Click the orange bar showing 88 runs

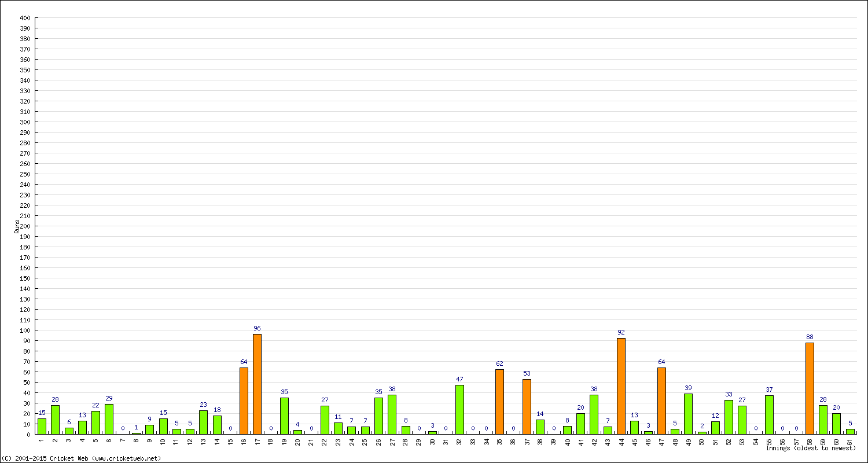point(810,388)
